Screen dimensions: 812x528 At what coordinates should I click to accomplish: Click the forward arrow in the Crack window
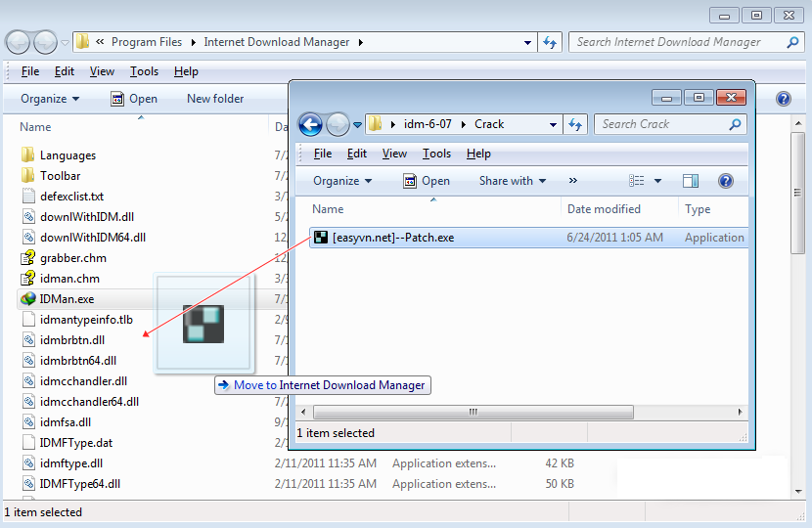point(338,125)
